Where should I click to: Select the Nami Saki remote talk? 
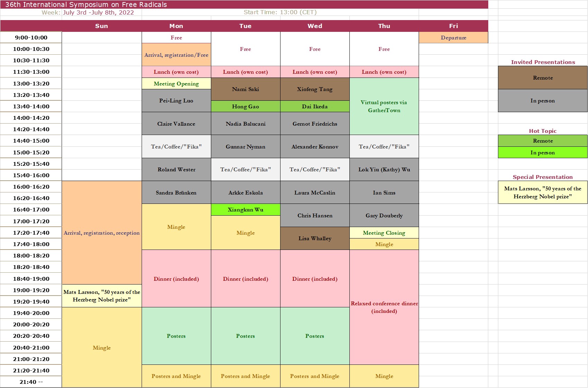[x=246, y=89]
